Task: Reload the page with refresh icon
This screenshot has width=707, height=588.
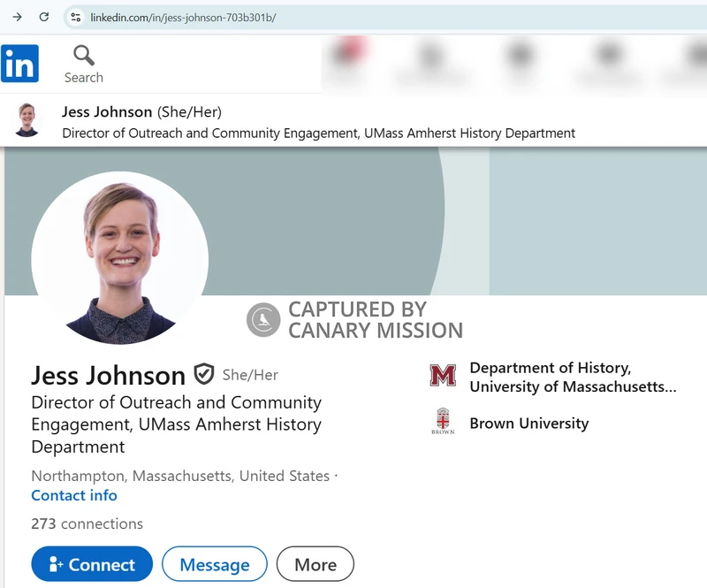Action: (x=43, y=17)
